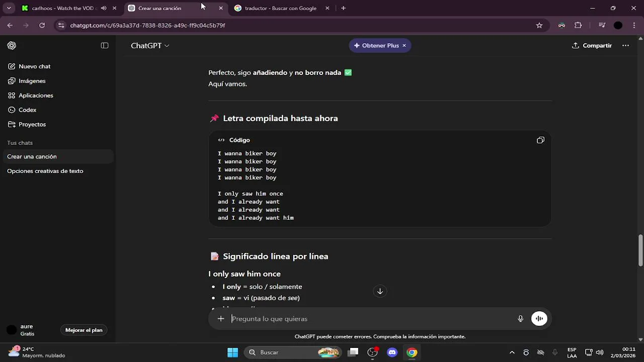Viewport: 644px width, 362px height.
Task: Open Discord from the taskbar
Action: (392, 352)
